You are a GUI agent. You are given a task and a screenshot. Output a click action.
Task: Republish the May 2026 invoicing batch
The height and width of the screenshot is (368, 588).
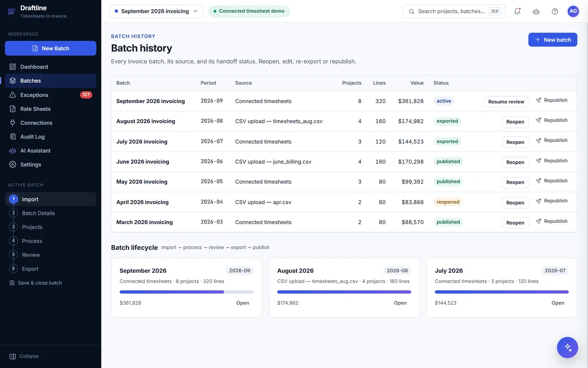click(x=552, y=181)
